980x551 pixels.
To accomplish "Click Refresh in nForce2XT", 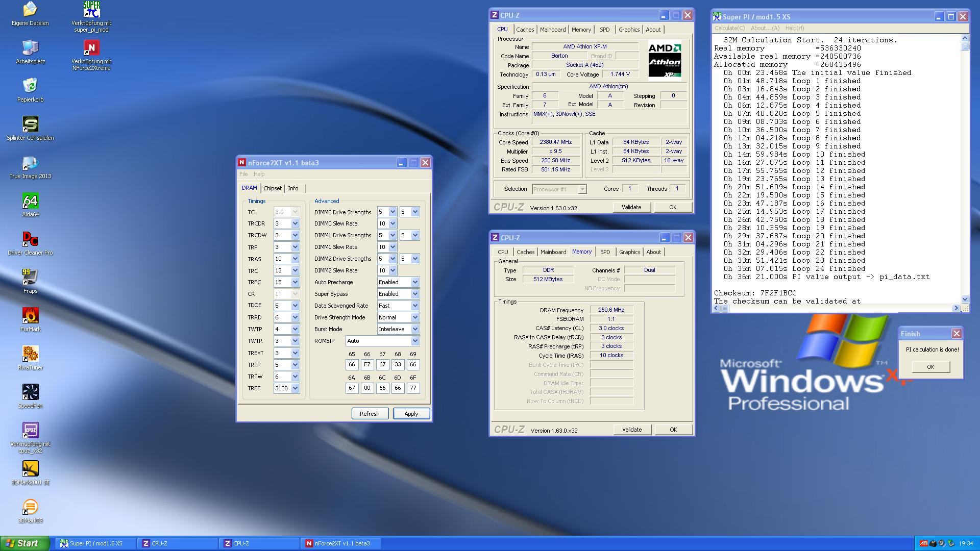I will (370, 414).
